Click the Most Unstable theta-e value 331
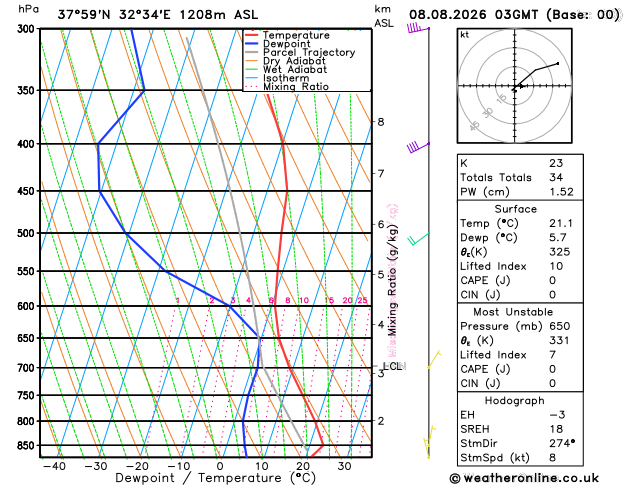 (x=559, y=340)
